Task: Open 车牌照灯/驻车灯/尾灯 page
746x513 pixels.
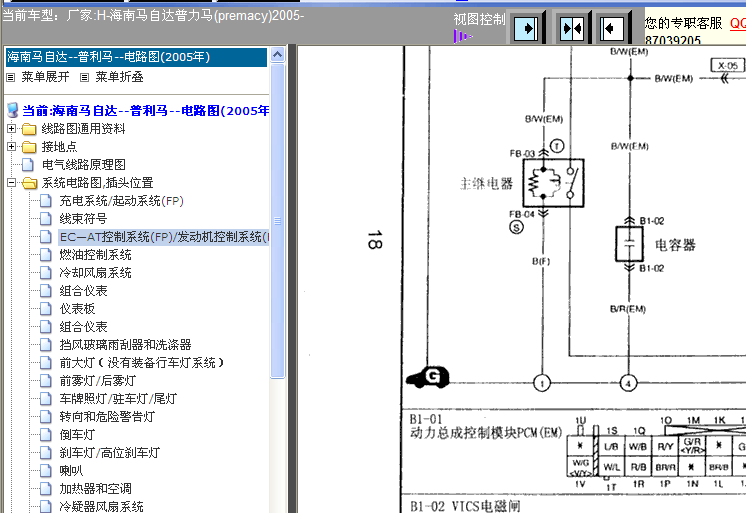Action: tap(118, 399)
